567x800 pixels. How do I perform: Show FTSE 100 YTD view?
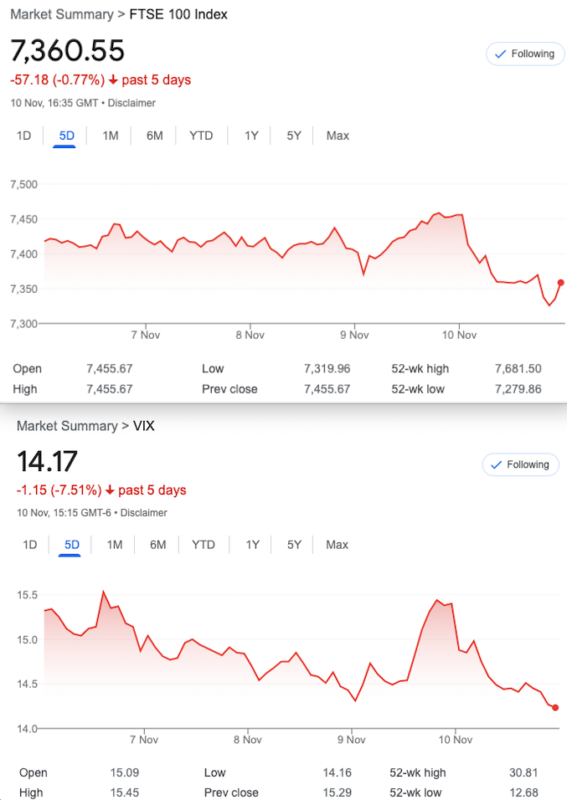(x=201, y=136)
